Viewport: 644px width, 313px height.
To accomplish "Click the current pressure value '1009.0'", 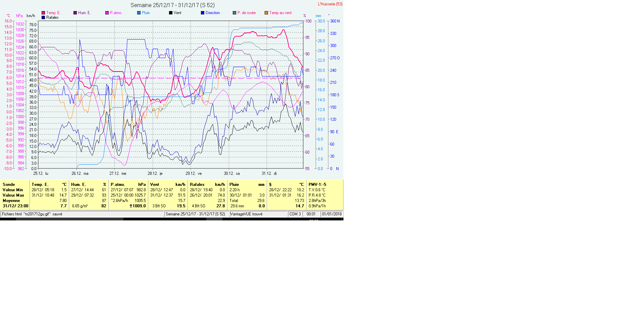I will click(139, 206).
